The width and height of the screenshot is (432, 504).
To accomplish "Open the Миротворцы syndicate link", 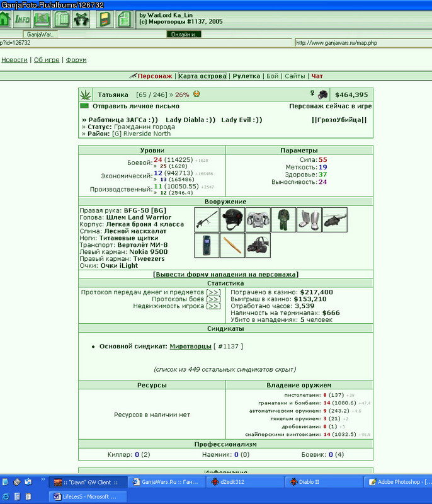I will tap(190, 346).
